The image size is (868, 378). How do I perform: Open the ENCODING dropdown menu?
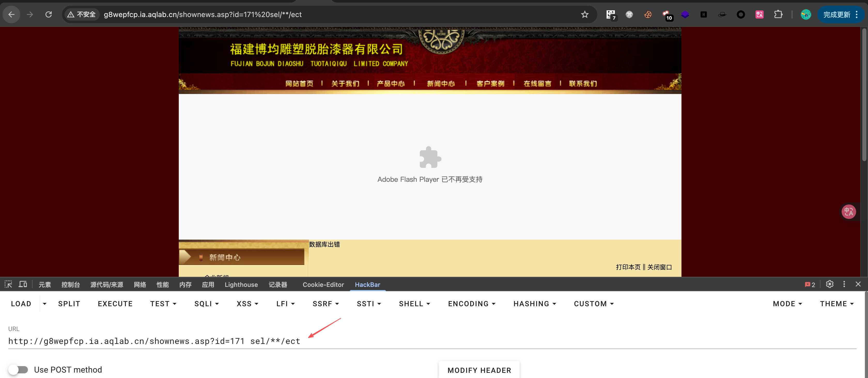[471, 304]
